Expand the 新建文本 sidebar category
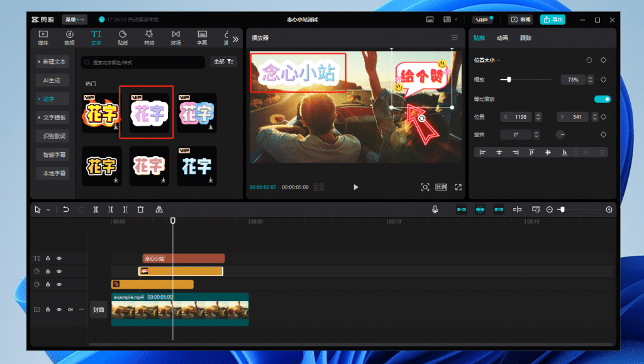The width and height of the screenshot is (644, 364). coord(53,62)
